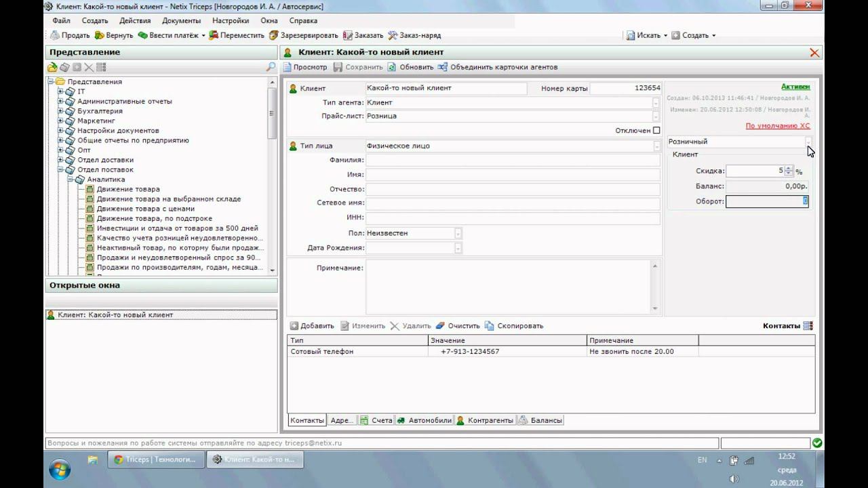Switch to the Автомобили tab
This screenshot has height=488, width=868.
pos(425,420)
